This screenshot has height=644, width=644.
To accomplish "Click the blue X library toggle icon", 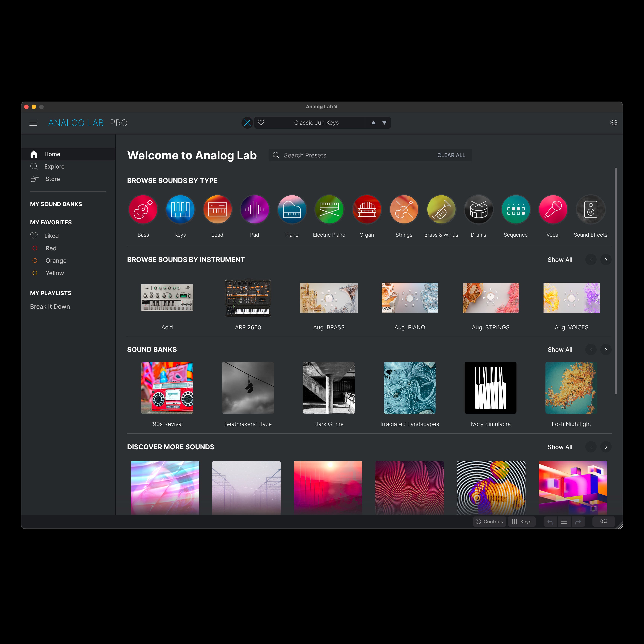I will tap(247, 123).
